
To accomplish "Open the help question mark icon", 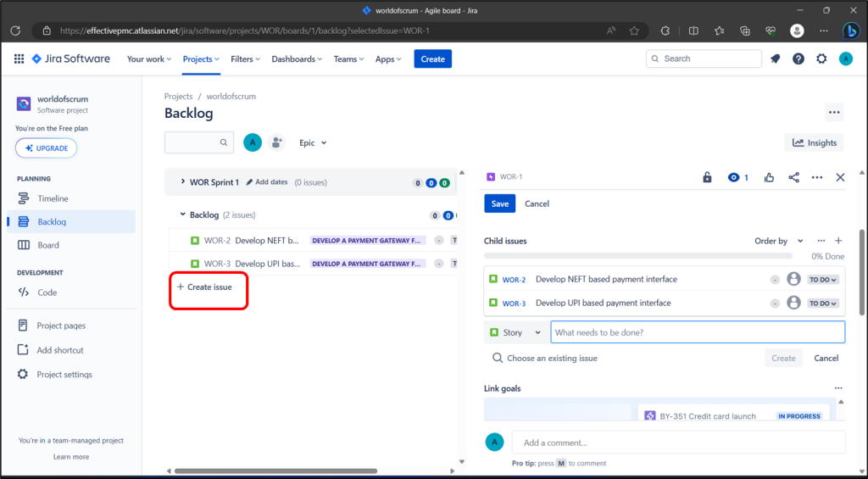I will pos(798,58).
